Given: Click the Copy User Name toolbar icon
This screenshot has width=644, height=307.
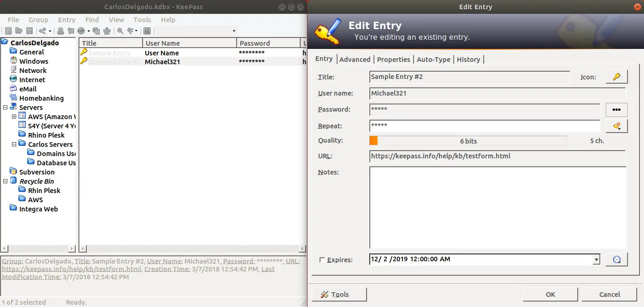Looking at the screenshot, I should [60, 31].
